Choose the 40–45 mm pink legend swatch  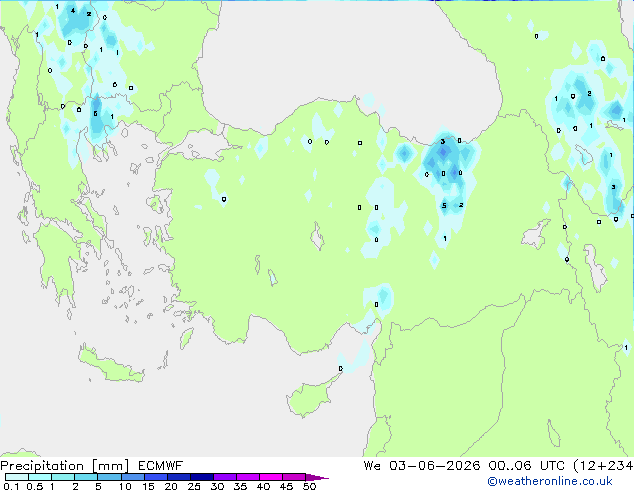(271, 477)
